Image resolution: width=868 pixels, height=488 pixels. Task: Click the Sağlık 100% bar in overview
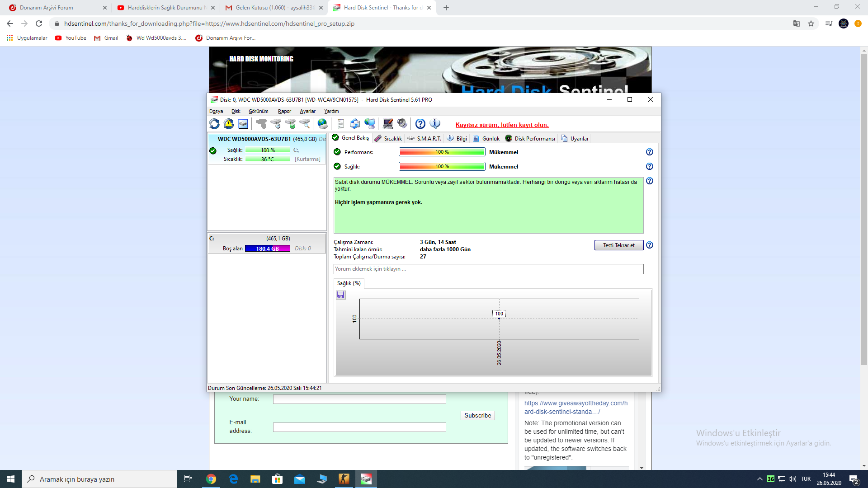(442, 167)
